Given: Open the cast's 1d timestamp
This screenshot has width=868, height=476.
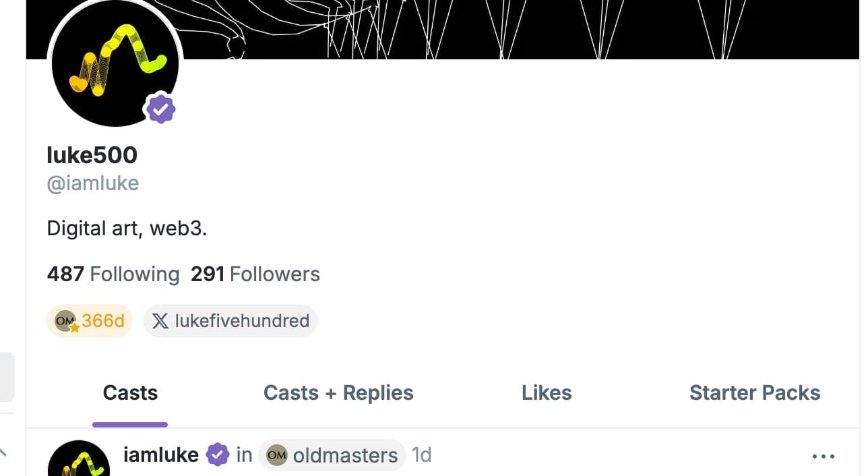Looking at the screenshot, I should tap(422, 455).
